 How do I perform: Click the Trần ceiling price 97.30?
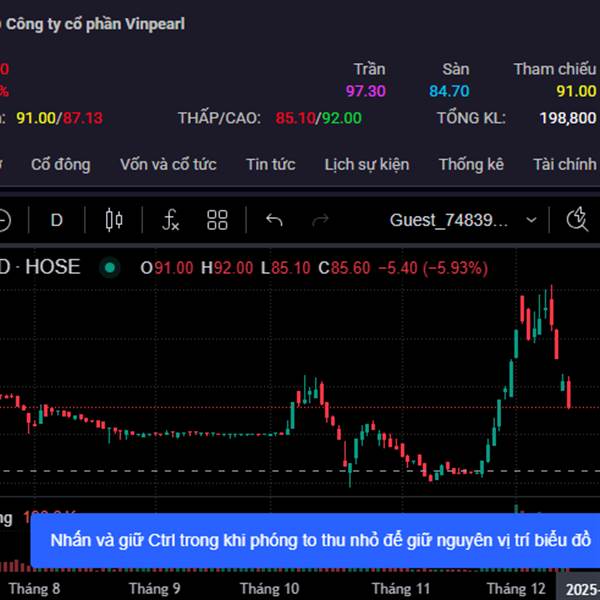tap(366, 91)
